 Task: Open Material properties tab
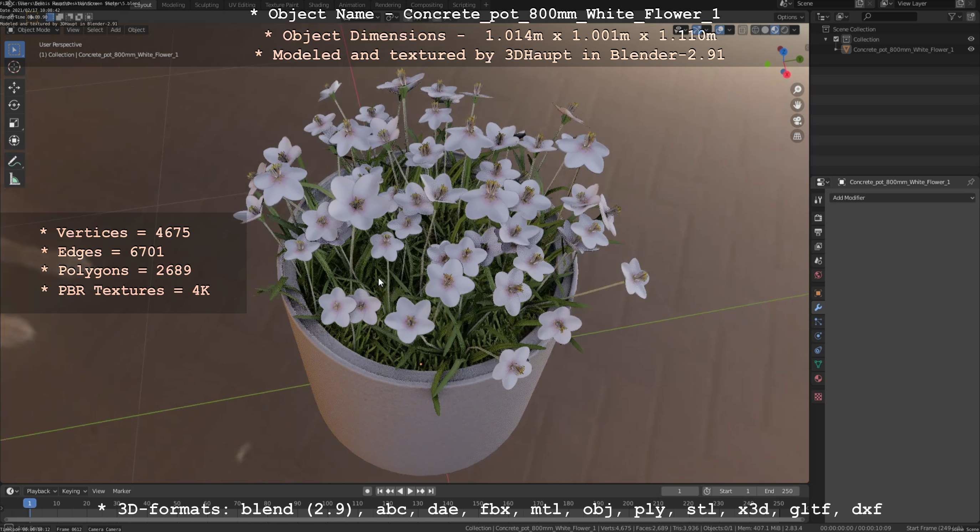[x=818, y=379]
